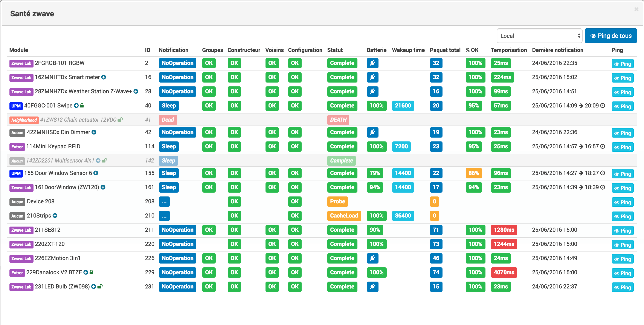Click the plus icon next to Door Window Sensor 6
Image resolution: width=644 pixels, height=325 pixels.
96,173
